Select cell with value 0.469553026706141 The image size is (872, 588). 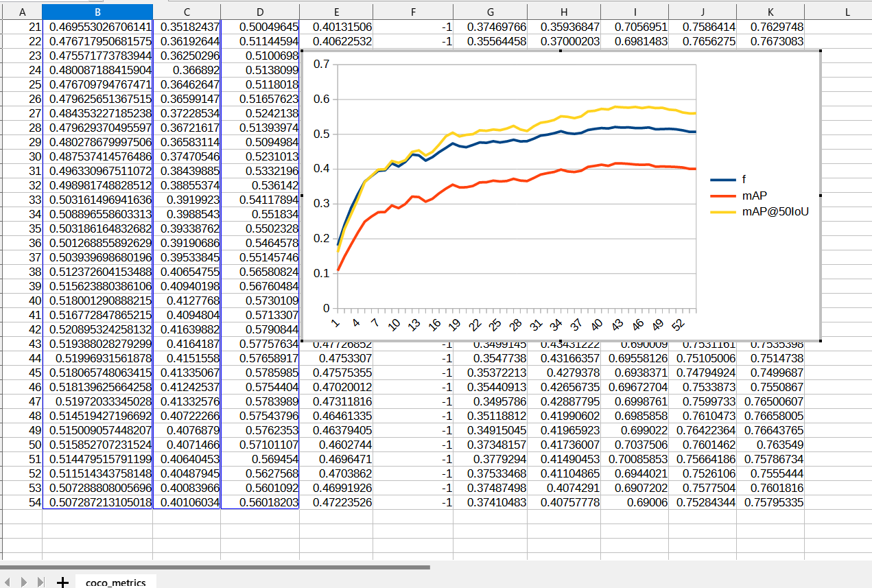click(97, 27)
